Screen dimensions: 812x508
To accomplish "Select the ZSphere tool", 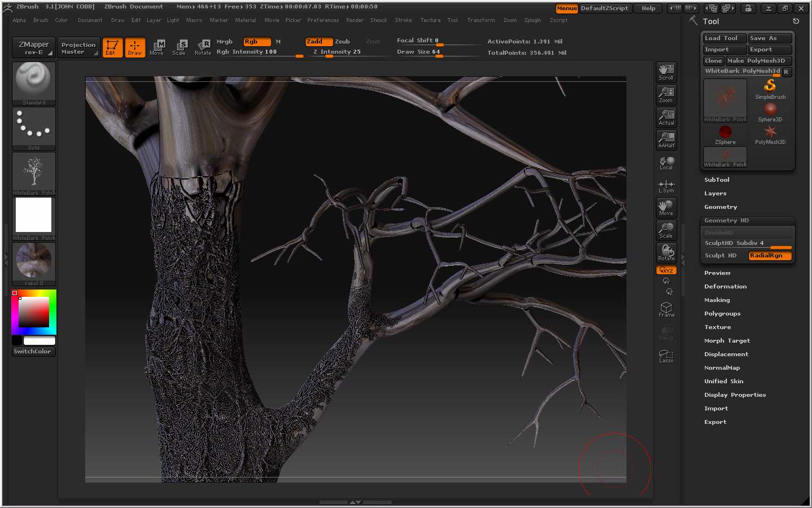I will point(725,134).
